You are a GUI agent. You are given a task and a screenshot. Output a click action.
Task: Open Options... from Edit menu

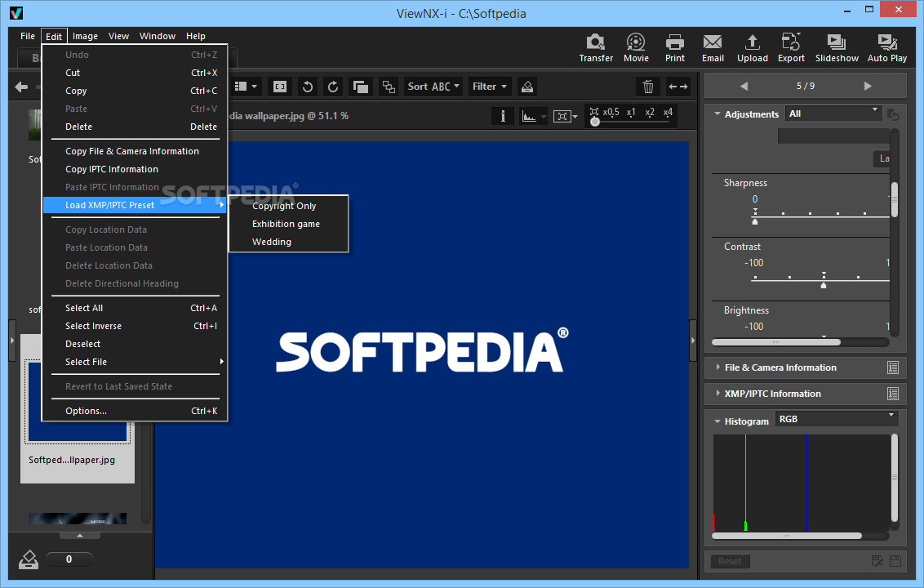135,411
